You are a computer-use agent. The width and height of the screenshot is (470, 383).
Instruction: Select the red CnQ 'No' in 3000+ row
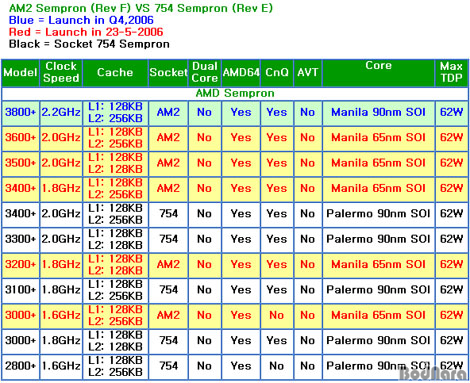tap(277, 315)
